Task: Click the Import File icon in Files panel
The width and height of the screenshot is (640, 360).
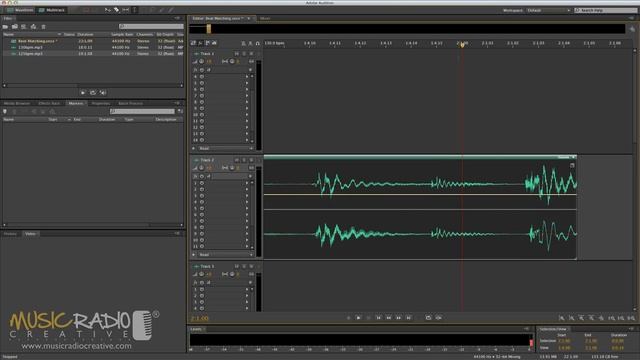Action: (15, 27)
